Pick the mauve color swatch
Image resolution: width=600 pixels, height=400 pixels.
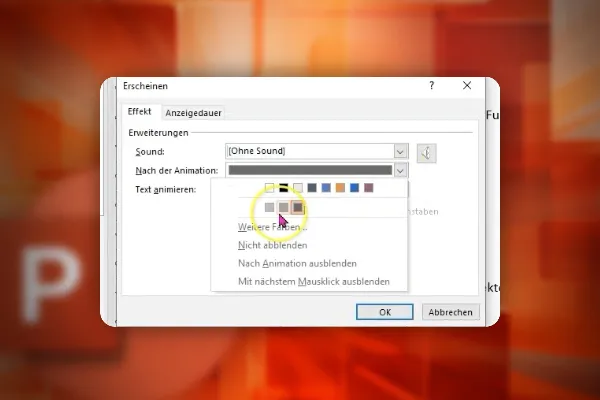(x=368, y=188)
